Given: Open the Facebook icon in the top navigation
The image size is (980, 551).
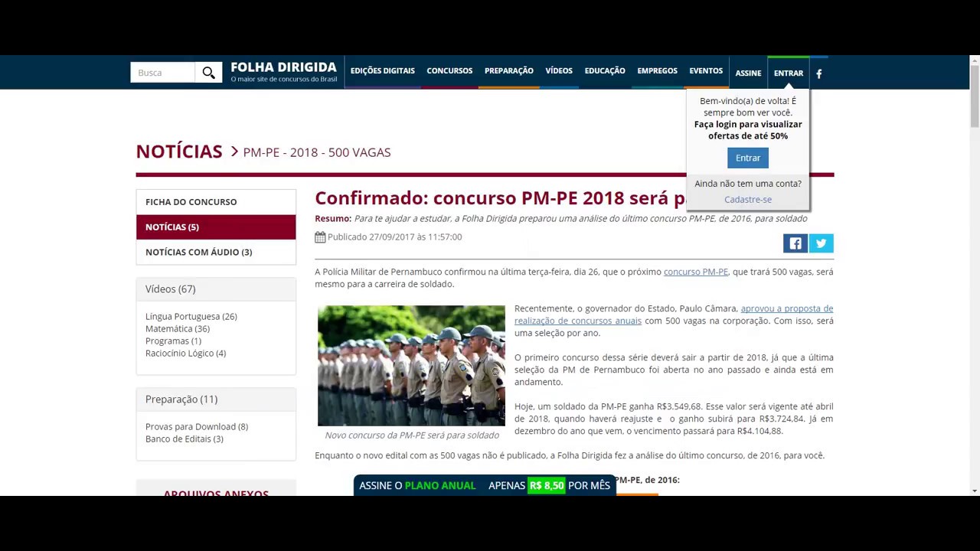Looking at the screenshot, I should point(819,73).
